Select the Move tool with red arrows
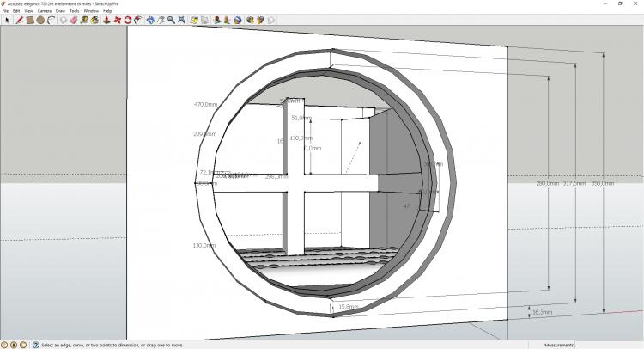Image resolution: width=644 pixels, height=349 pixels. pos(117,19)
